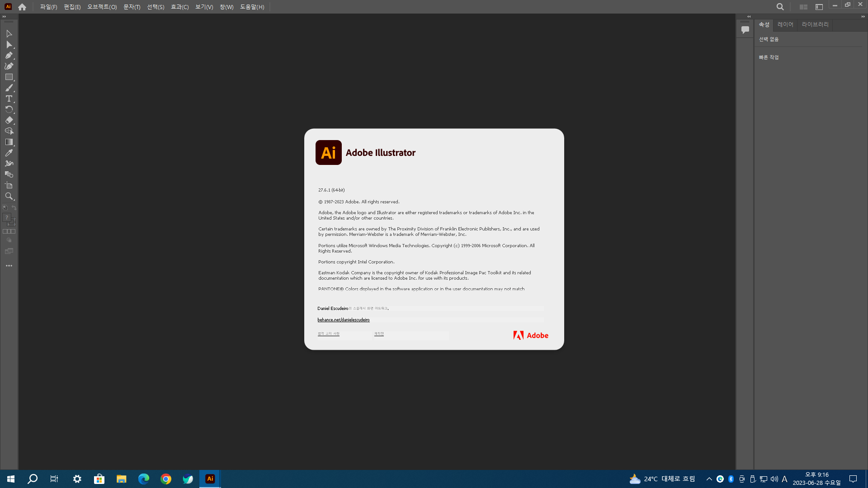Open the comments panel icon
This screenshot has width=868, height=488.
pos(745,30)
